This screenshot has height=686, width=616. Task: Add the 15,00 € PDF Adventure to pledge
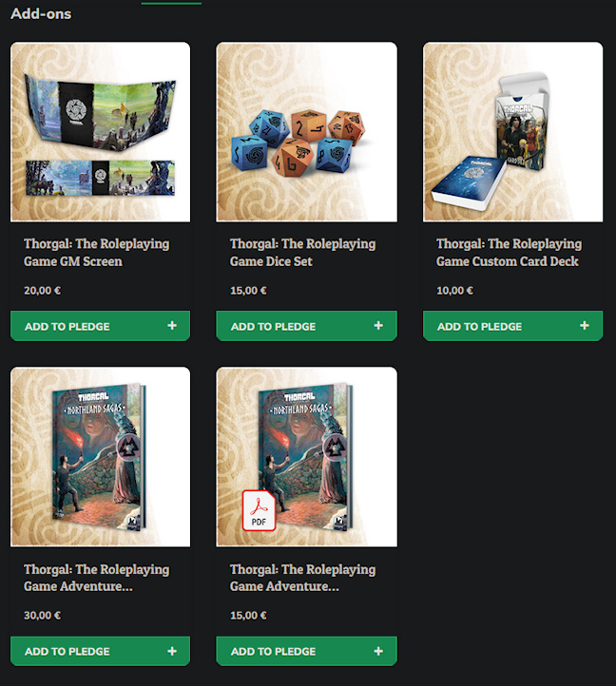306,652
